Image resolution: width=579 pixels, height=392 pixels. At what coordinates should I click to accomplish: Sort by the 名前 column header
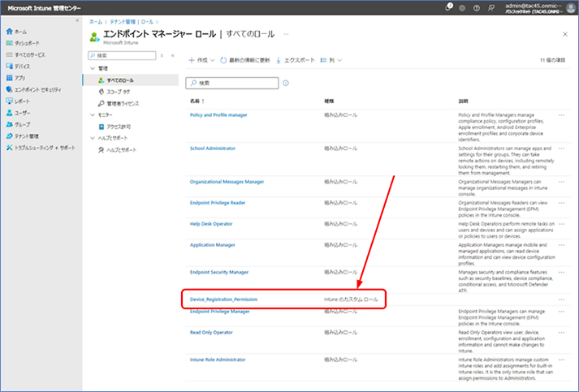[x=197, y=101]
